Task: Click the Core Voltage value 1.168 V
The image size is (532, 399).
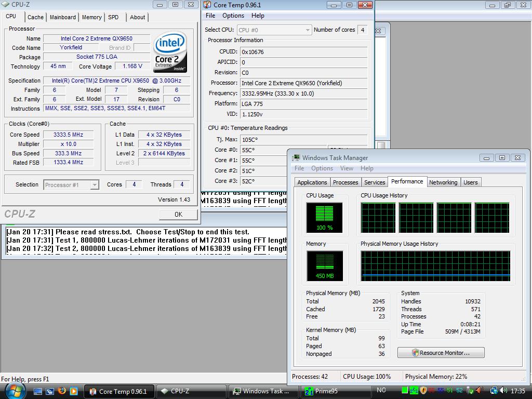Action: pos(132,66)
